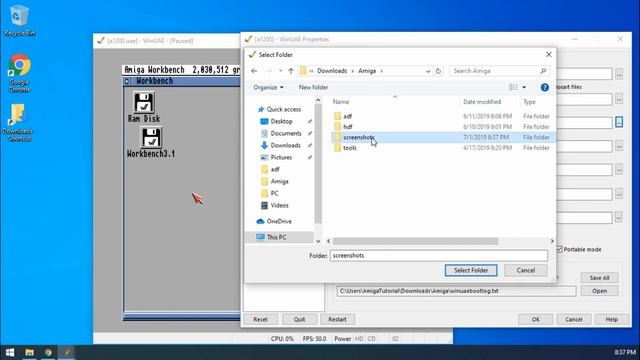Go up one folder level
Viewport: 640px width, 360px height.
point(291,71)
